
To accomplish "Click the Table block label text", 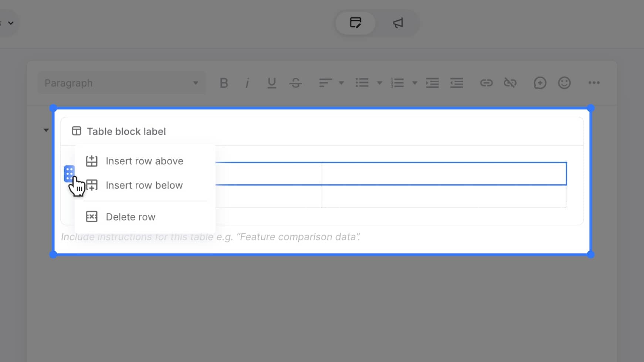I will click(126, 131).
